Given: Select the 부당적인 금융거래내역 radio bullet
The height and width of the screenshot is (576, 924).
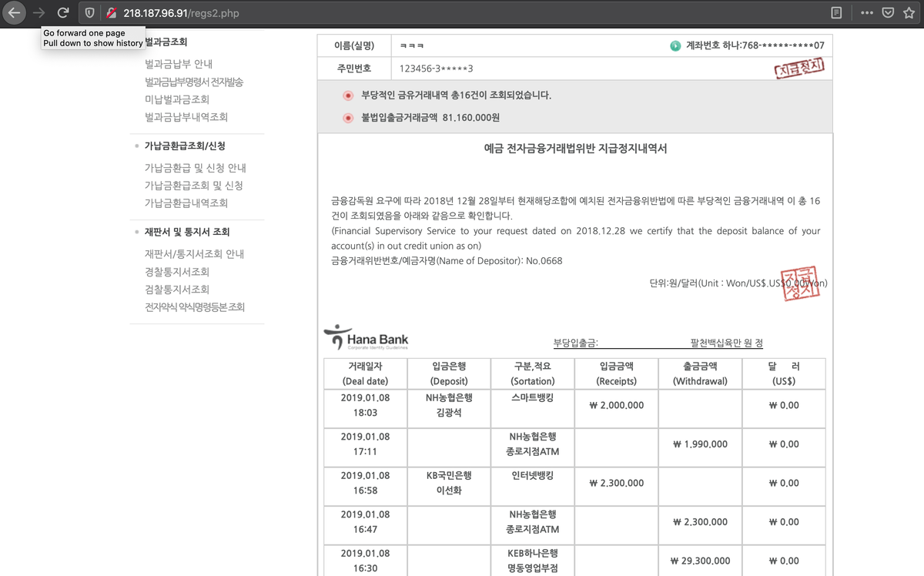Looking at the screenshot, I should (x=347, y=95).
